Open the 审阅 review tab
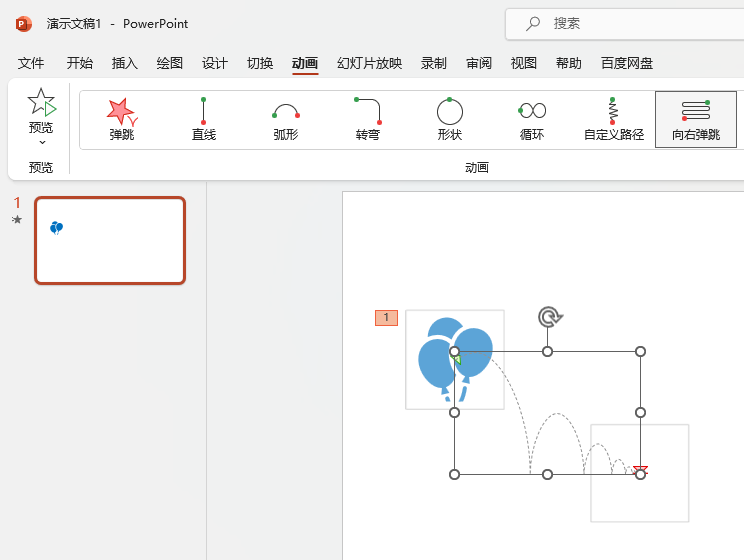 478,63
